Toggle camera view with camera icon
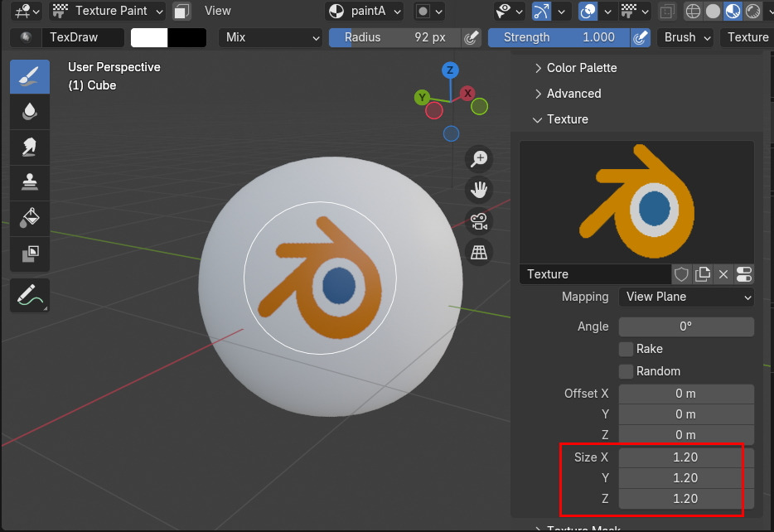Viewport: 774px width, 532px height. (479, 221)
